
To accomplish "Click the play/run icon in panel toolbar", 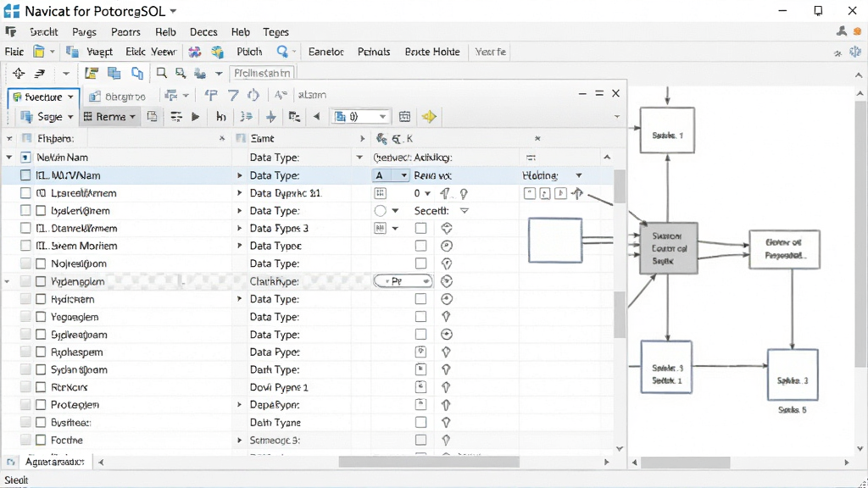I will (195, 117).
